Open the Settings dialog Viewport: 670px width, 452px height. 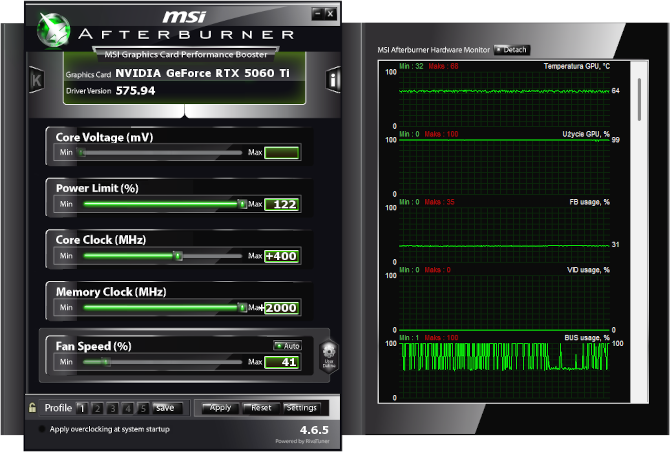pyautogui.click(x=301, y=408)
